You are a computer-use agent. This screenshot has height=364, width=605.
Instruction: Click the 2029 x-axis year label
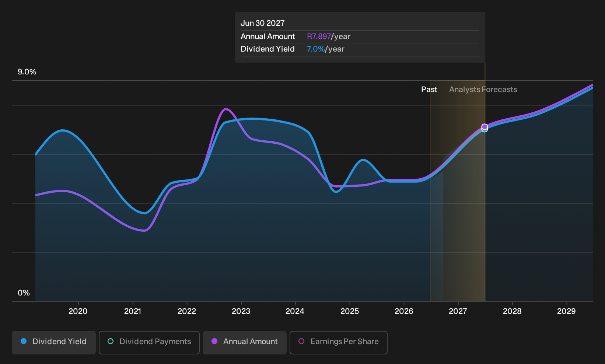click(x=566, y=311)
